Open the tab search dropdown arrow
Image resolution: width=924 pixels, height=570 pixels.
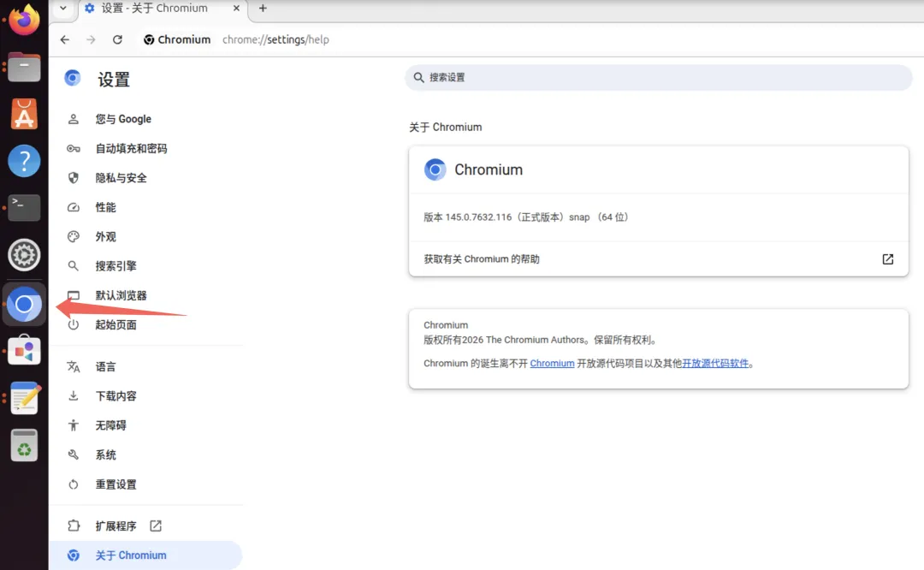pos(63,9)
